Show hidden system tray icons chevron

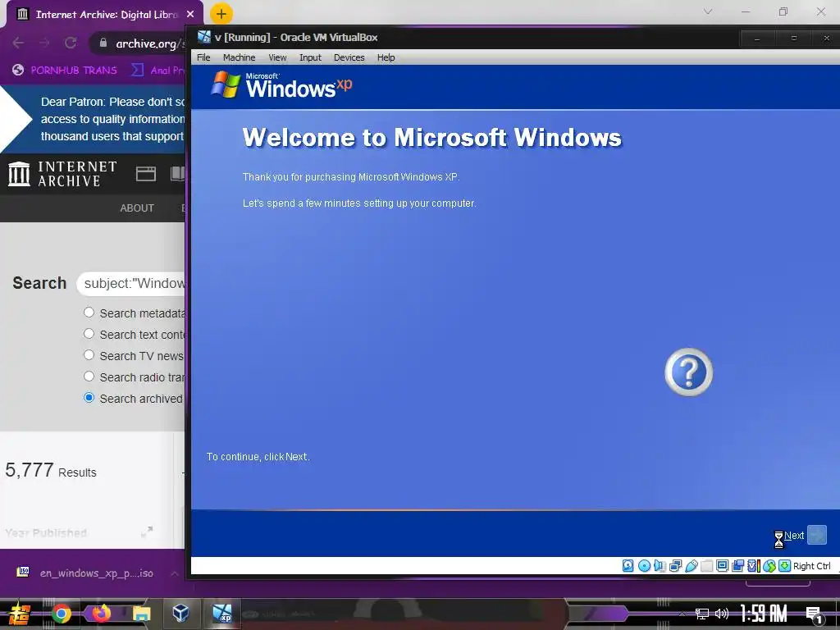pyautogui.click(x=682, y=614)
